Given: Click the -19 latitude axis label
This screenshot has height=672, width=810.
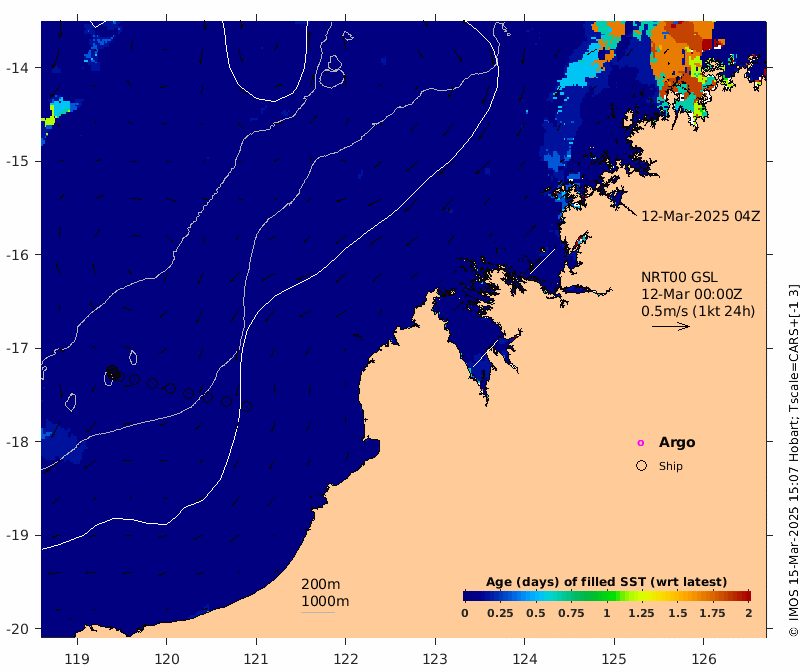Looking at the screenshot, I should point(17,535).
